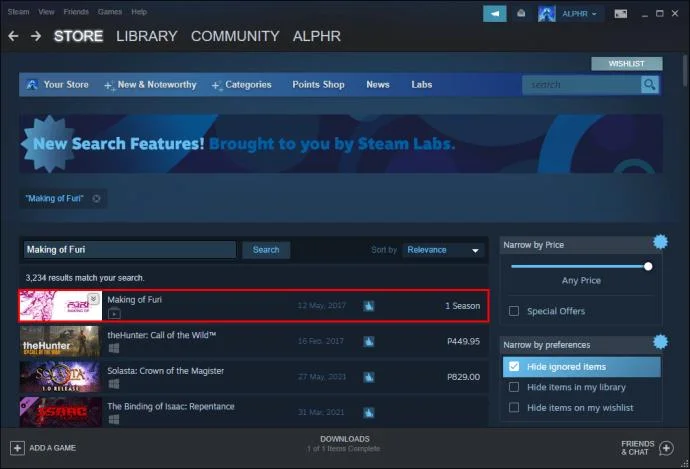Switch to the LIBRARY tab

pos(147,36)
